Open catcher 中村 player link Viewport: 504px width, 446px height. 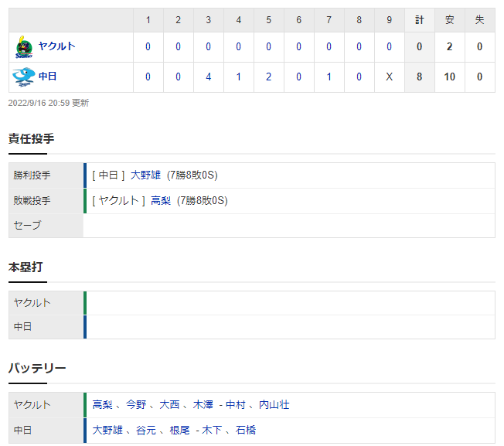[x=236, y=404]
